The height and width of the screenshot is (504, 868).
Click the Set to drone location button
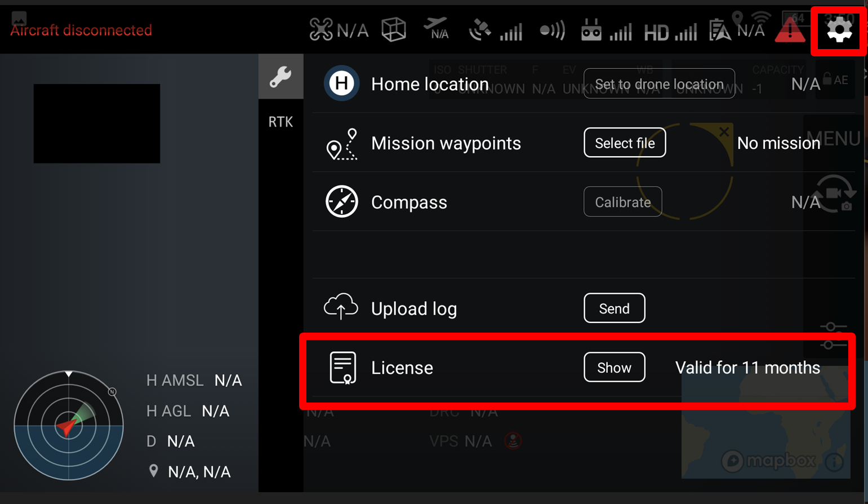pos(659,83)
